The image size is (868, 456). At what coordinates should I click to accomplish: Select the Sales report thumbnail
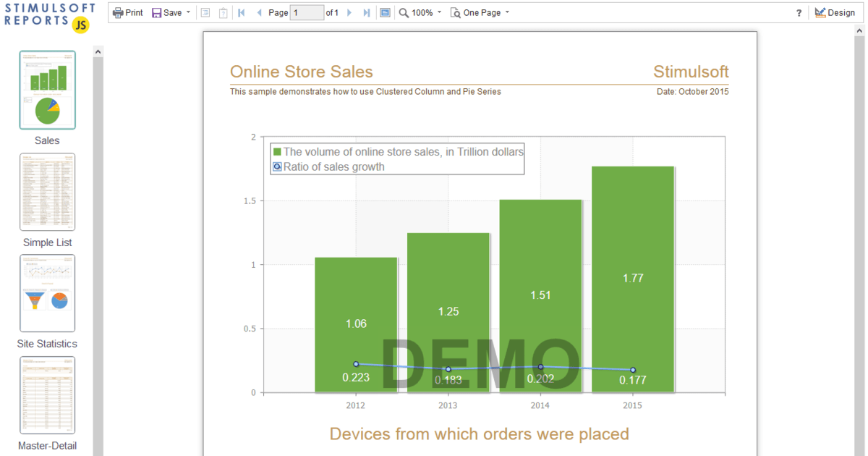(47, 90)
